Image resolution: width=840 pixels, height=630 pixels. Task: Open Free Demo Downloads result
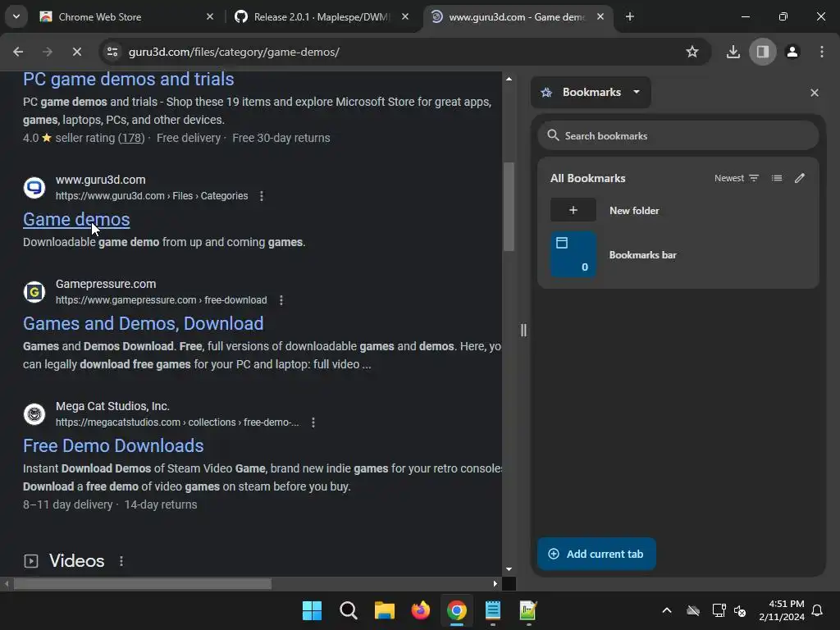point(113,445)
